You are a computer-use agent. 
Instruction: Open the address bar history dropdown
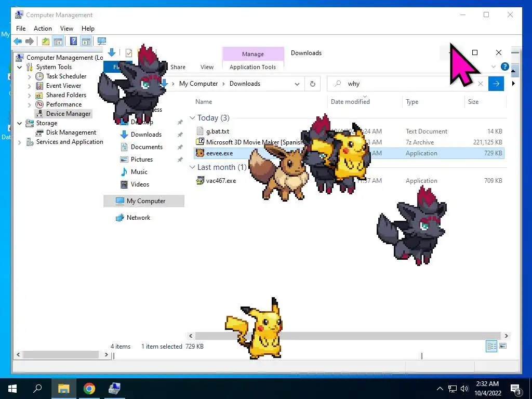coord(297,84)
